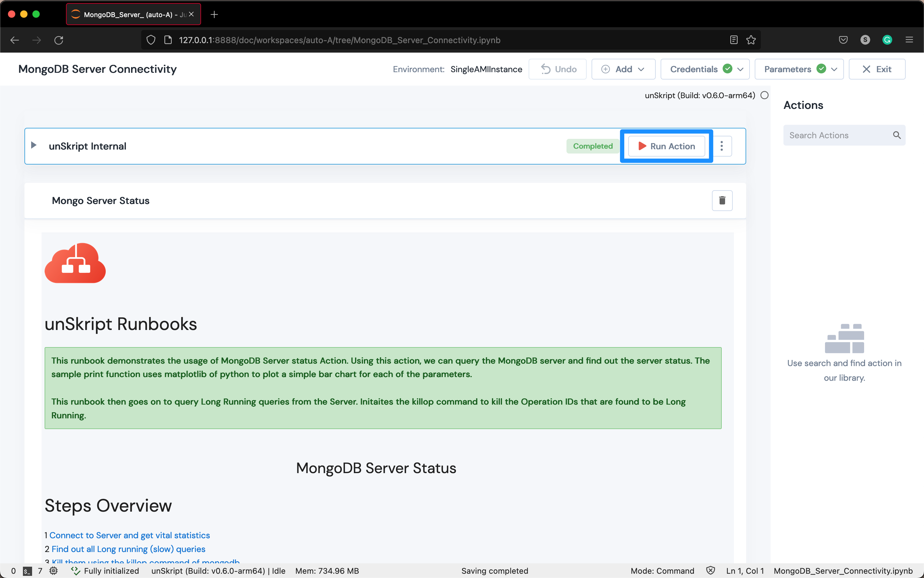Click the search magnifier icon in Actions

pyautogui.click(x=897, y=135)
